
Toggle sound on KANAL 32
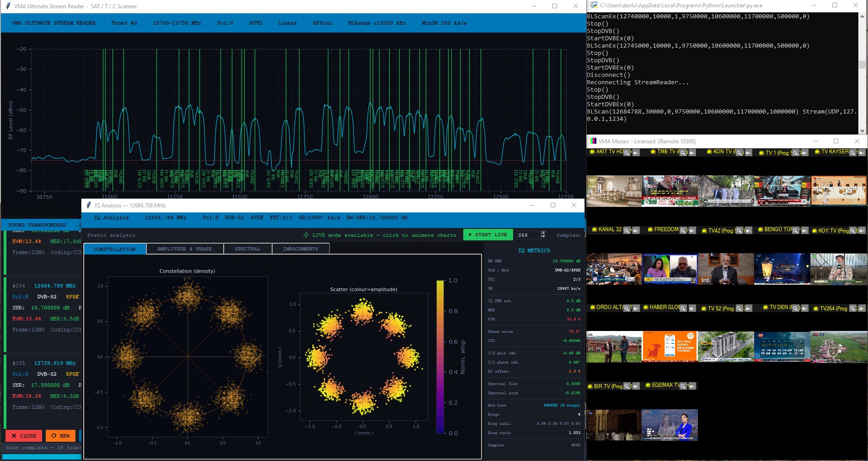pos(636,231)
